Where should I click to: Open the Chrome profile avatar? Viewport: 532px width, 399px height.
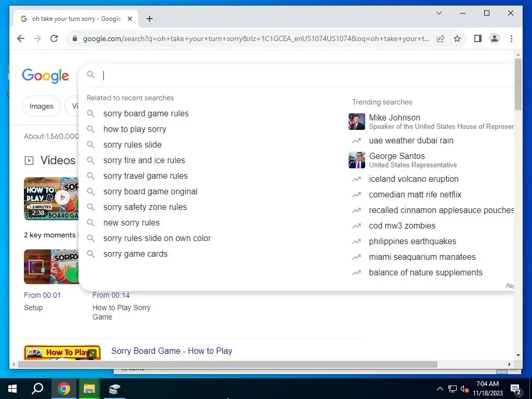pyautogui.click(x=495, y=38)
